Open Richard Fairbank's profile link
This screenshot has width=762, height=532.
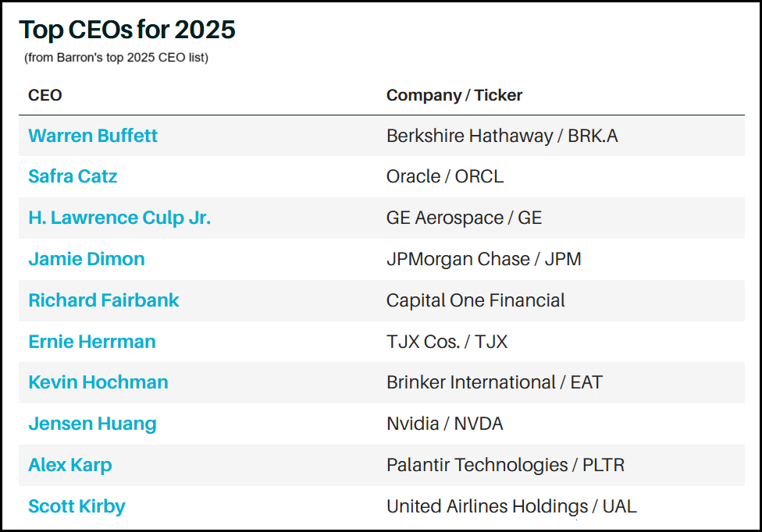[x=104, y=300]
